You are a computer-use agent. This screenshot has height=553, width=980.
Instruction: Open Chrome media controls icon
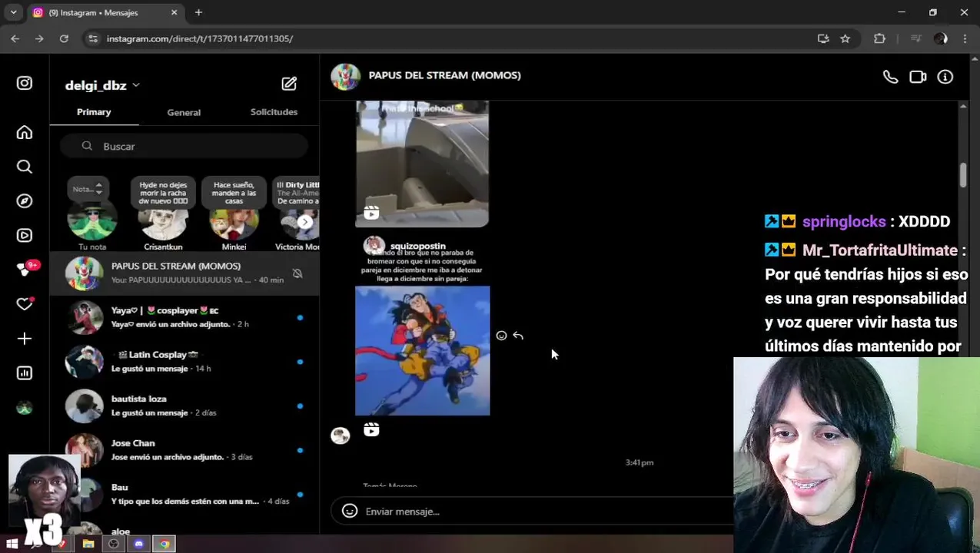(915, 38)
